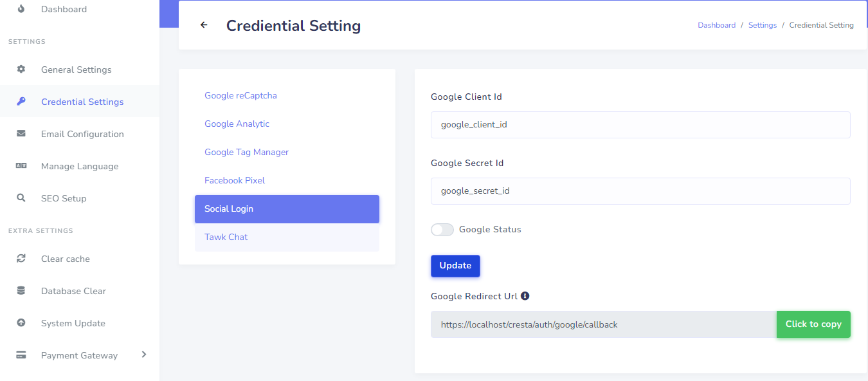Click the Email Configuration envelope icon

click(21, 133)
